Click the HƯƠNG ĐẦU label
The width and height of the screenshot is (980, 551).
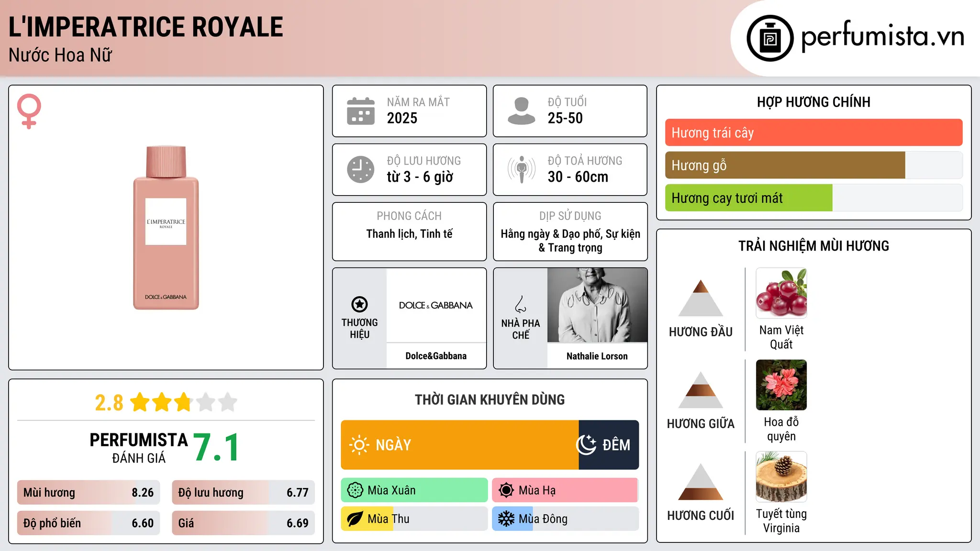701,332
